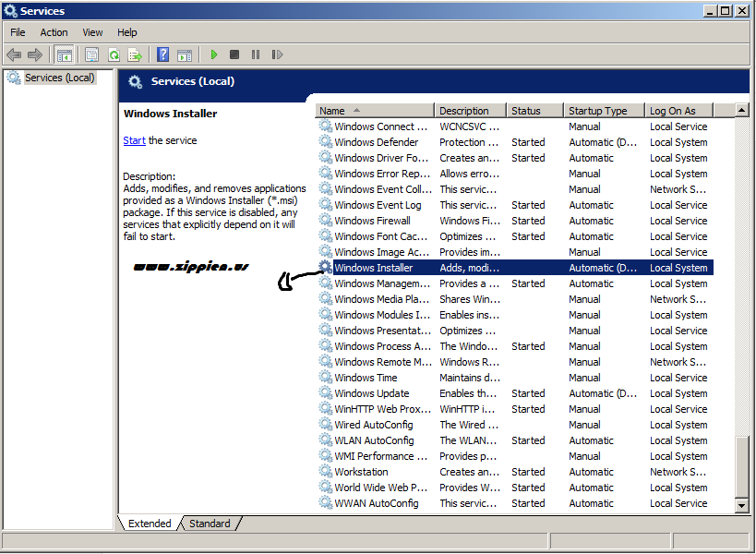This screenshot has height=554, width=756.
Task: Sort by the Description column header
Action: pos(470,111)
